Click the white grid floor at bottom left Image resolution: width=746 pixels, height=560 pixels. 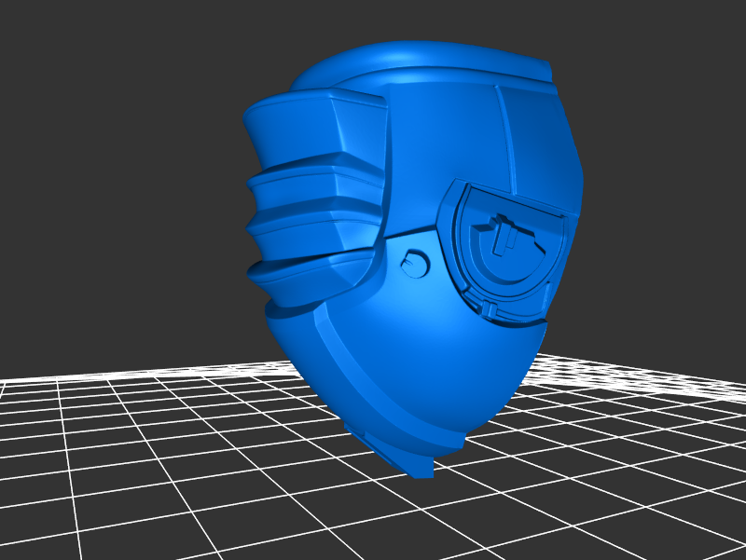[93, 466]
